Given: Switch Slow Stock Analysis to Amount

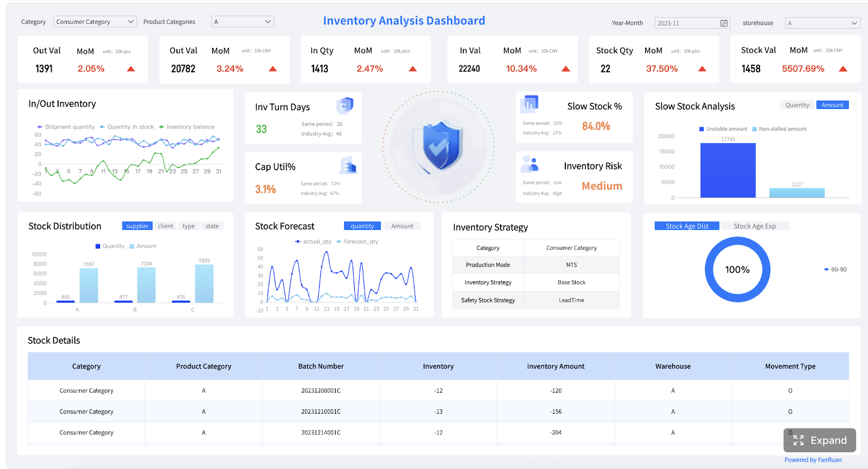Looking at the screenshot, I should point(832,105).
